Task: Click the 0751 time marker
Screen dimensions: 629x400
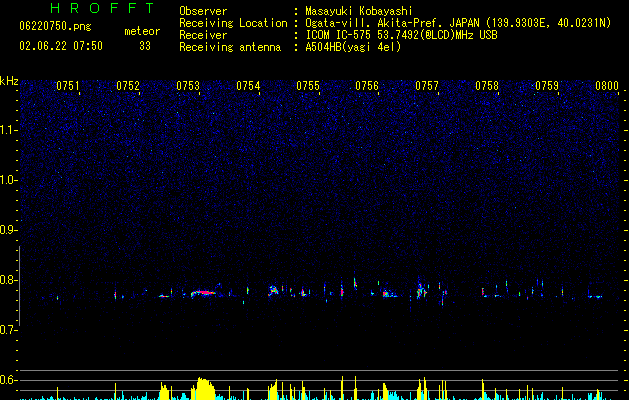Action: click(x=67, y=86)
